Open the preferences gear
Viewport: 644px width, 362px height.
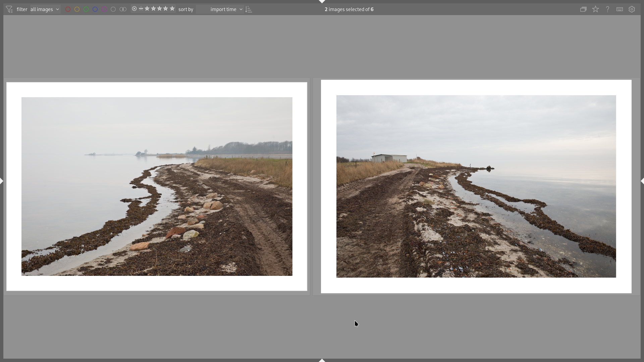click(x=632, y=9)
